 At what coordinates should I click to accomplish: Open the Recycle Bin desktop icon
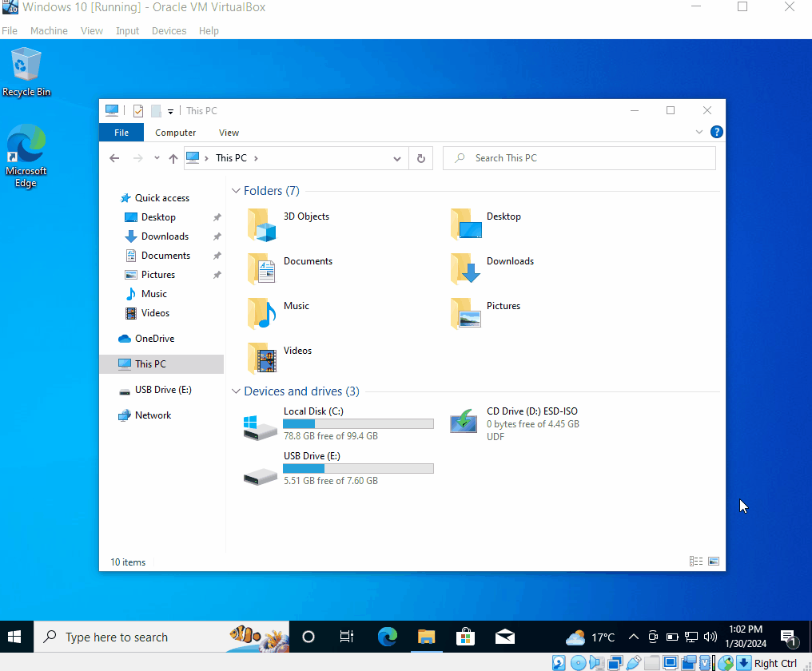click(26, 71)
